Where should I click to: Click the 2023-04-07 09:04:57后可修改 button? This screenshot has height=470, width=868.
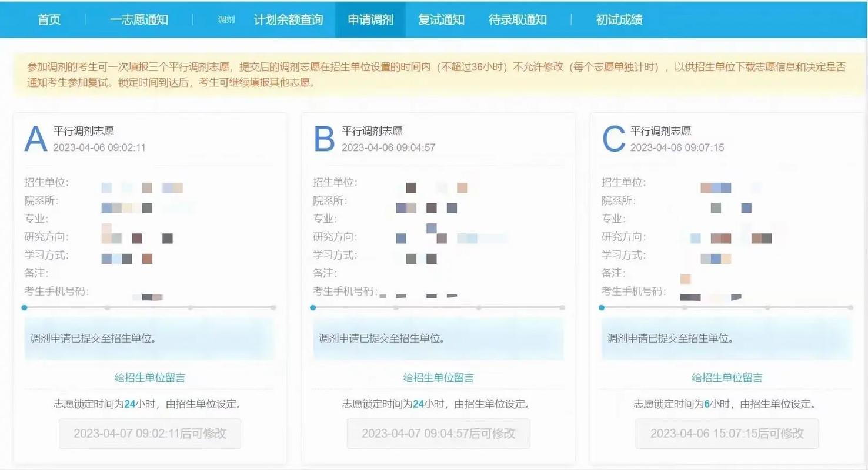point(438,434)
